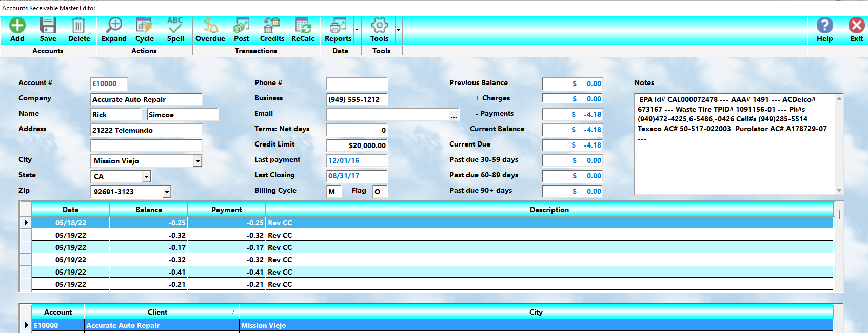Click the Account # field E10000

pos(109,84)
